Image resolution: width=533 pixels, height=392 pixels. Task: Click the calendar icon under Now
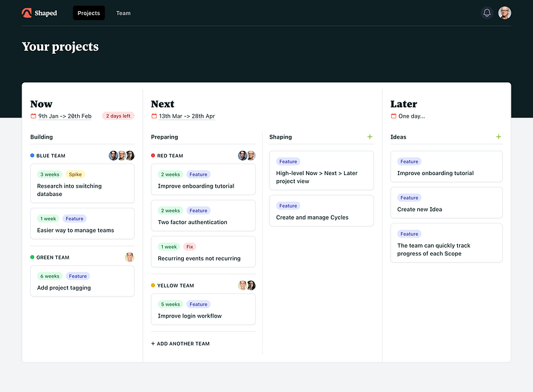coord(33,116)
